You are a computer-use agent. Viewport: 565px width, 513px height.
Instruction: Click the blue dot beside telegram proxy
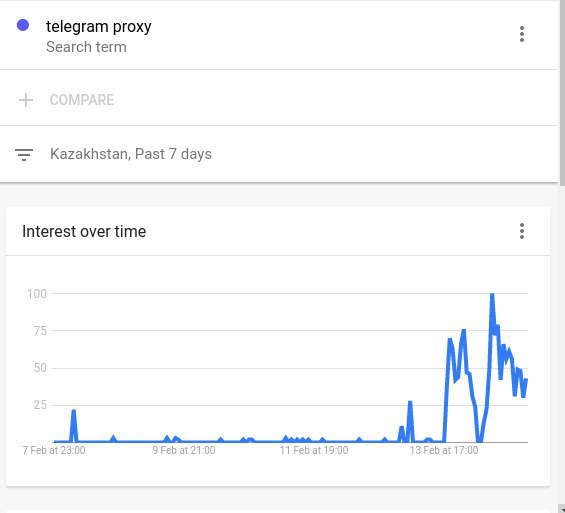click(23, 25)
